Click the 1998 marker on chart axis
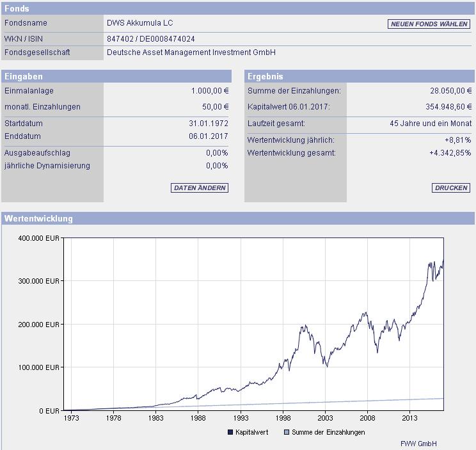This screenshot has width=476, height=450. pos(283,418)
